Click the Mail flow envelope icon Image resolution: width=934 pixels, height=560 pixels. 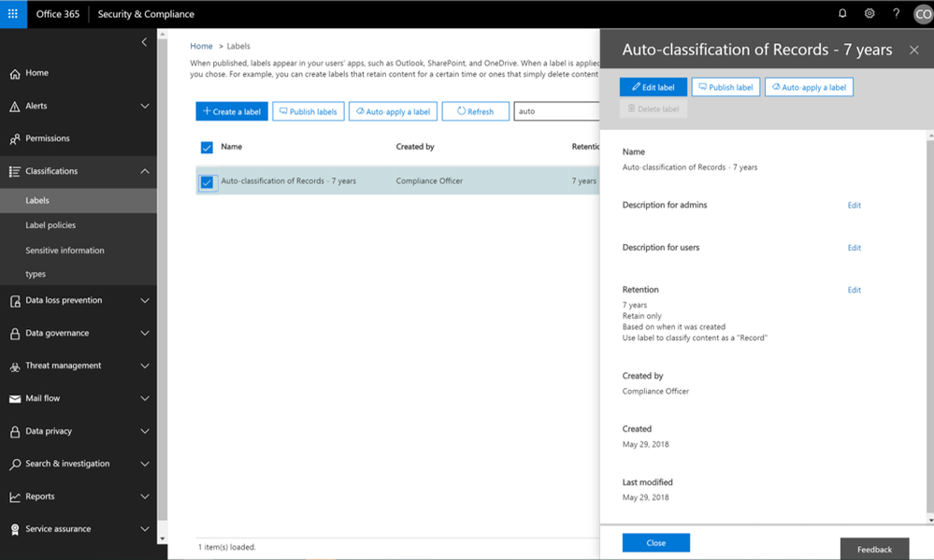[14, 399]
